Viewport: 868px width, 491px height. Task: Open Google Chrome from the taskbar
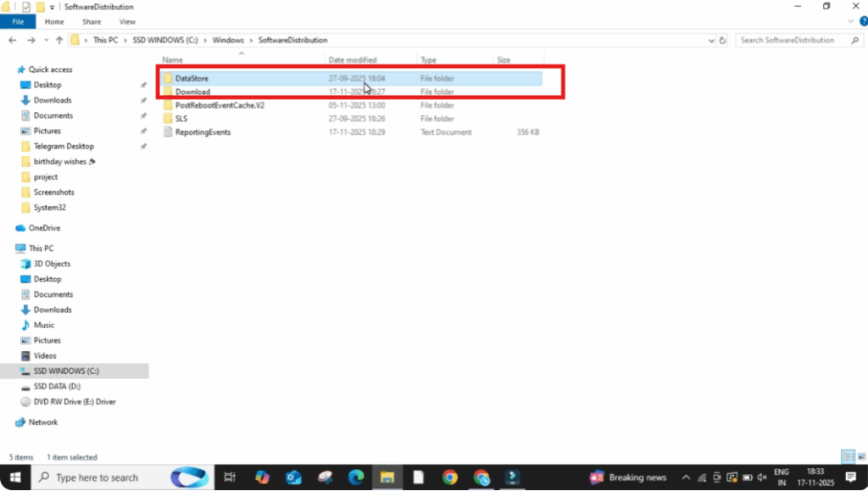(450, 477)
